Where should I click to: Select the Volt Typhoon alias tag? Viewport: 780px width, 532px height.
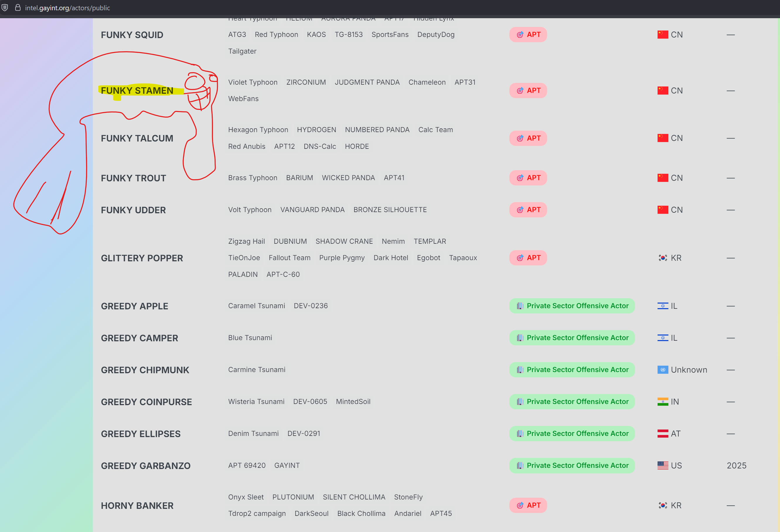pyautogui.click(x=250, y=210)
